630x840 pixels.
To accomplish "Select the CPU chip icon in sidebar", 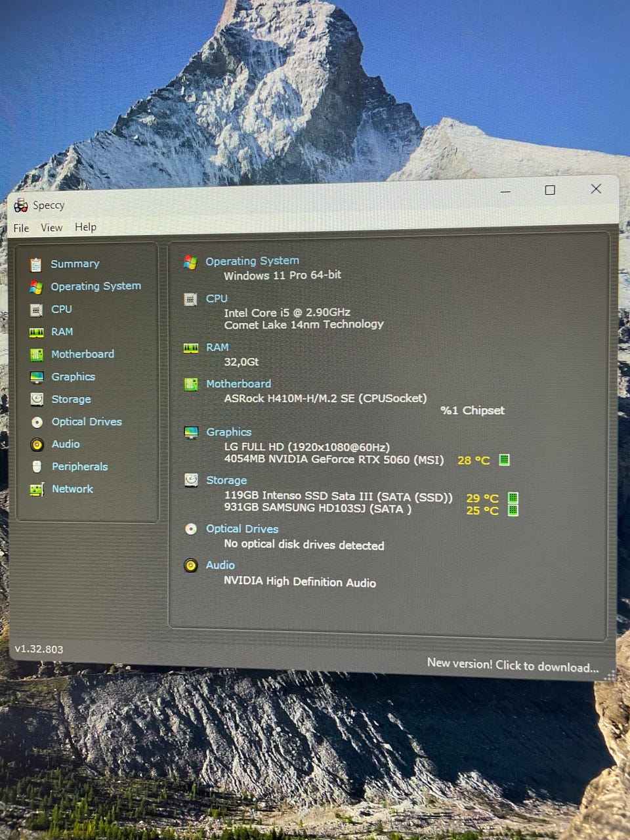I will pos(37,310).
